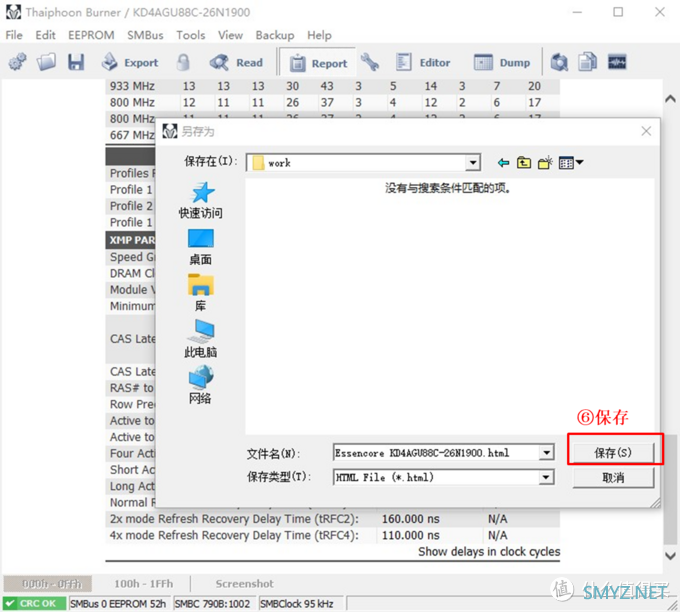Open the Editor toolbar view
The image size is (680, 612).
pos(423,62)
